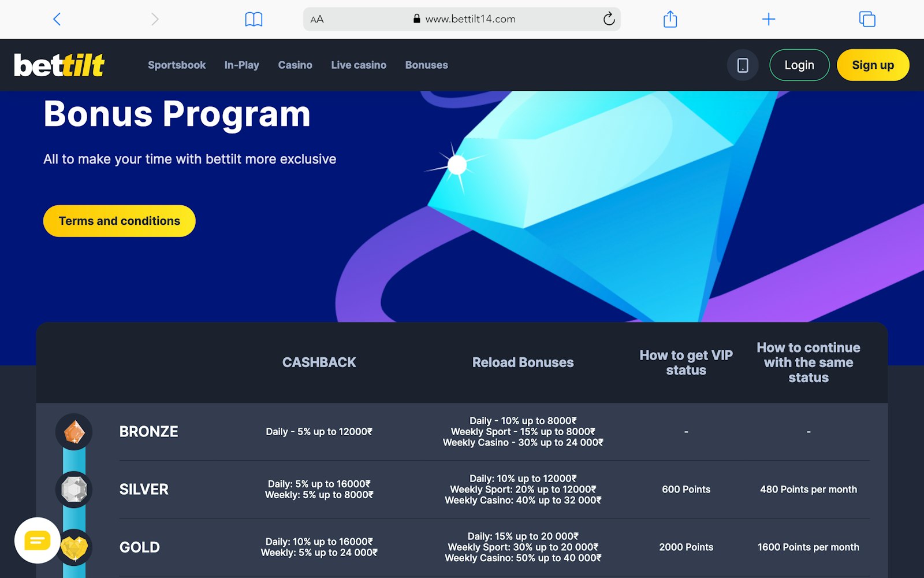The height and width of the screenshot is (578, 924).
Task: Open the AA text size menu
Action: (316, 18)
